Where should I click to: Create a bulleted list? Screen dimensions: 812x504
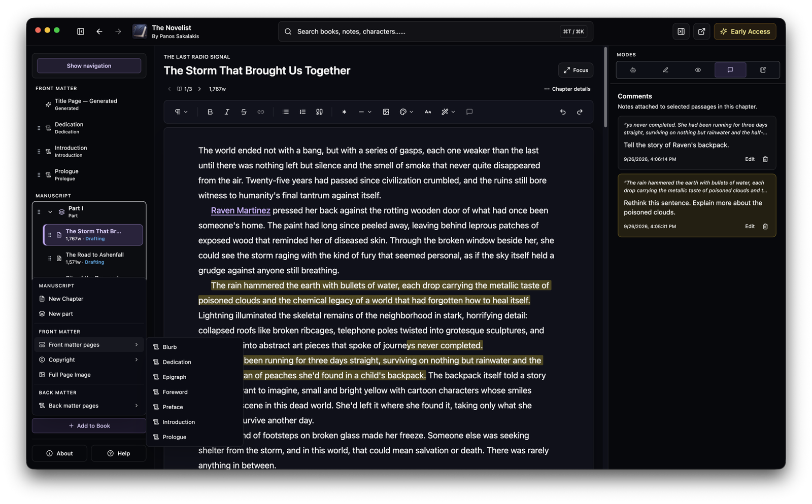click(x=285, y=112)
